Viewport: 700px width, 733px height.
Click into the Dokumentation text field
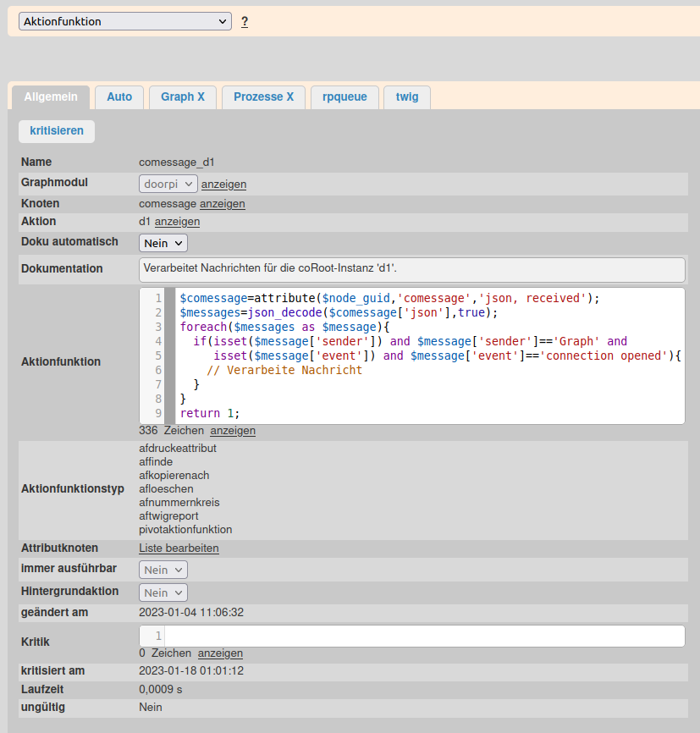tap(411, 269)
